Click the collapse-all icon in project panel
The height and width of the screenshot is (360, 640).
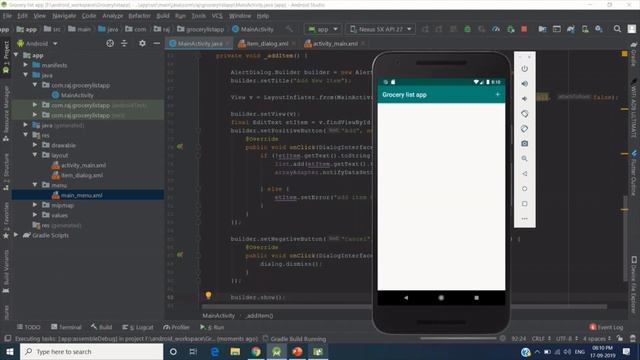(x=124, y=43)
